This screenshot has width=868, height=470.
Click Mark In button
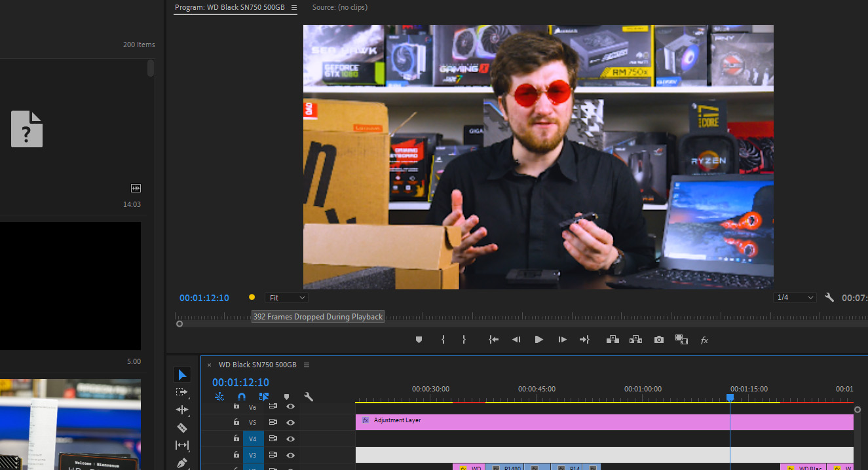pos(443,340)
